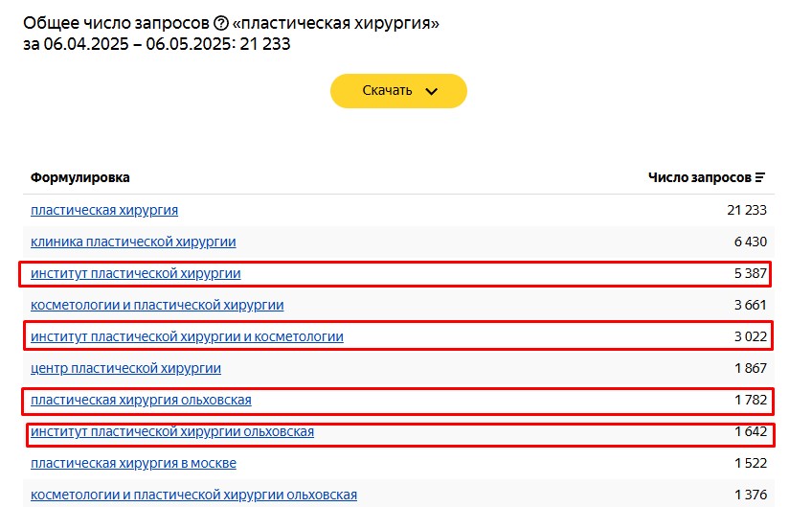Click the question mark help icon
The width and height of the screenshot is (812, 507).
coord(221,23)
